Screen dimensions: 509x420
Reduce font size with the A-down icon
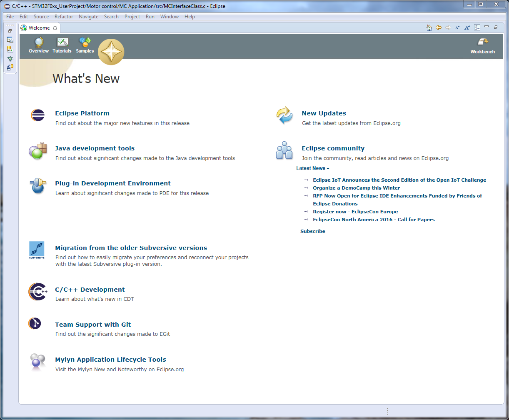tap(457, 27)
